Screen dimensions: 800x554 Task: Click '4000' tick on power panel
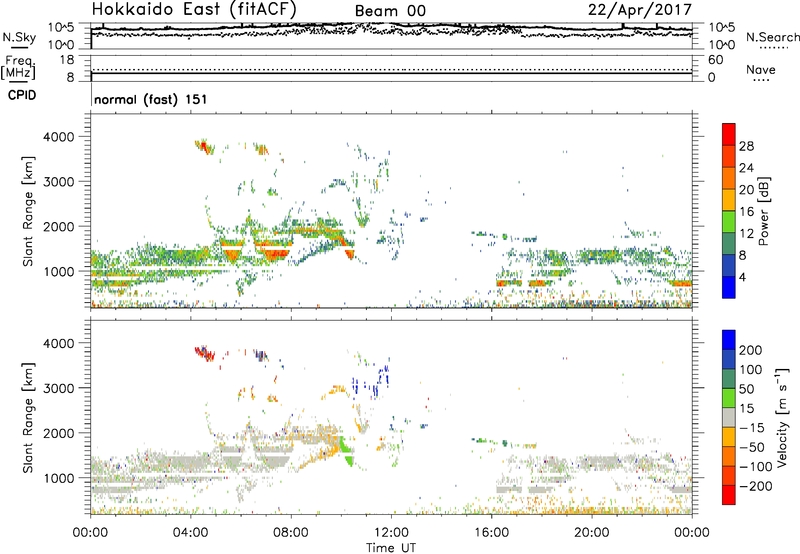58,137
